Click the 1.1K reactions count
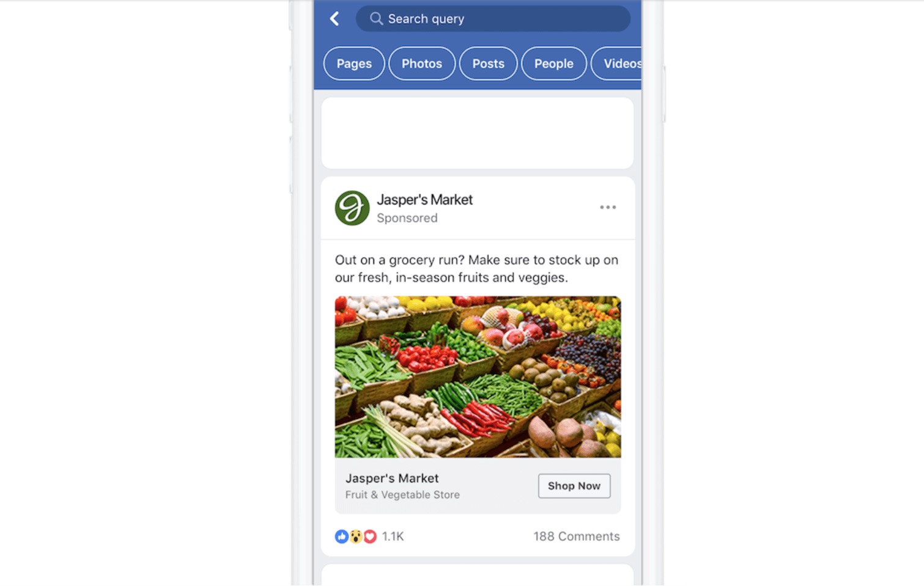924x586 pixels. [393, 537]
